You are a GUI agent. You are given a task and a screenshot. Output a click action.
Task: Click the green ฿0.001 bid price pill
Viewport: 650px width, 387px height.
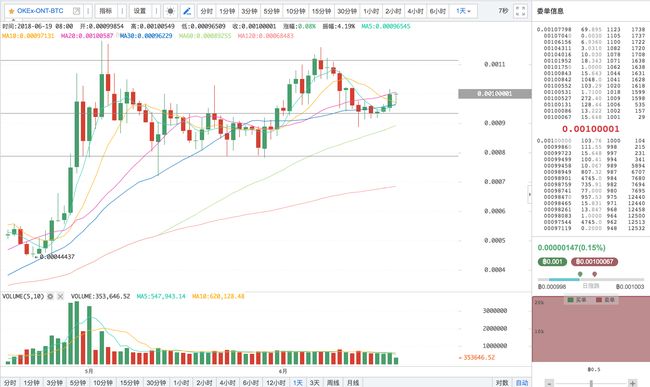[x=552, y=262]
